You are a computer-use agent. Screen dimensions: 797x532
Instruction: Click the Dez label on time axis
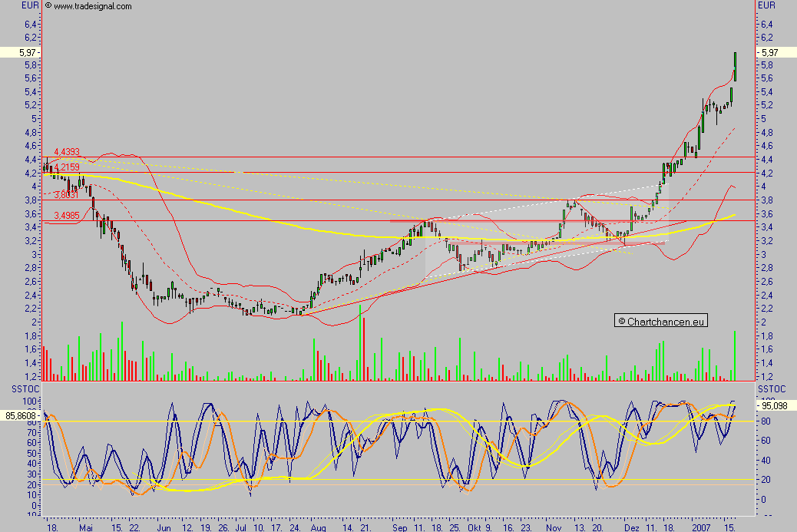(x=632, y=527)
